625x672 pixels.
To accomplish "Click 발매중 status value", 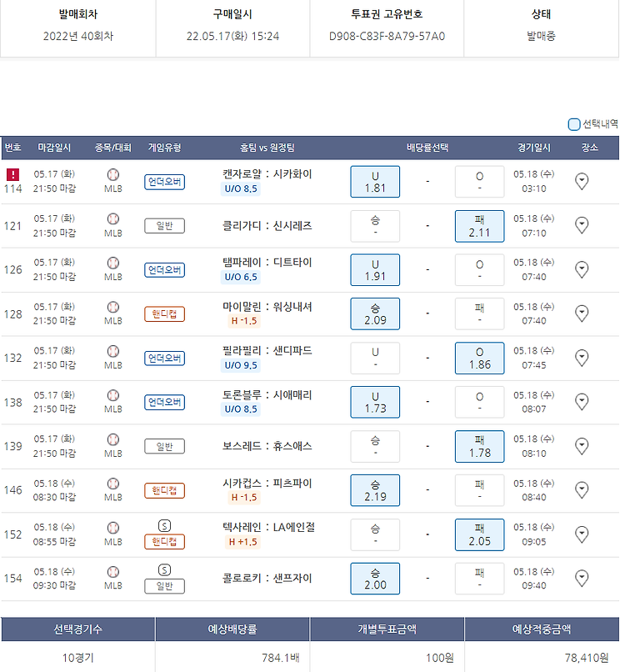I will click(x=541, y=36).
